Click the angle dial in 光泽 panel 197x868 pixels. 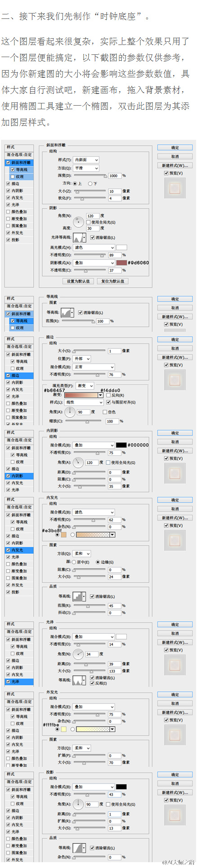coord(78,654)
